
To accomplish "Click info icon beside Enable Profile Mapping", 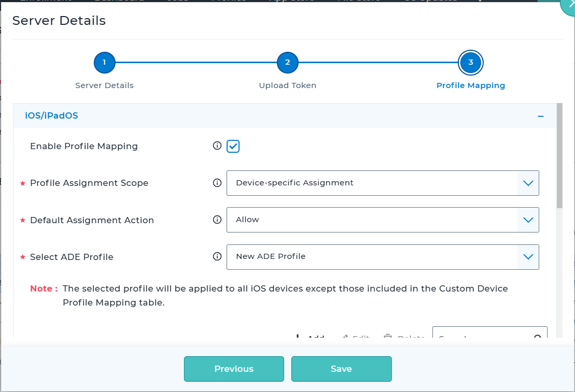I will coord(217,146).
